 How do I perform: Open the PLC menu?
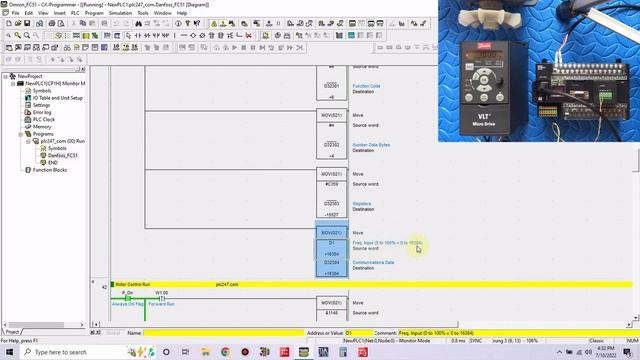(75, 13)
